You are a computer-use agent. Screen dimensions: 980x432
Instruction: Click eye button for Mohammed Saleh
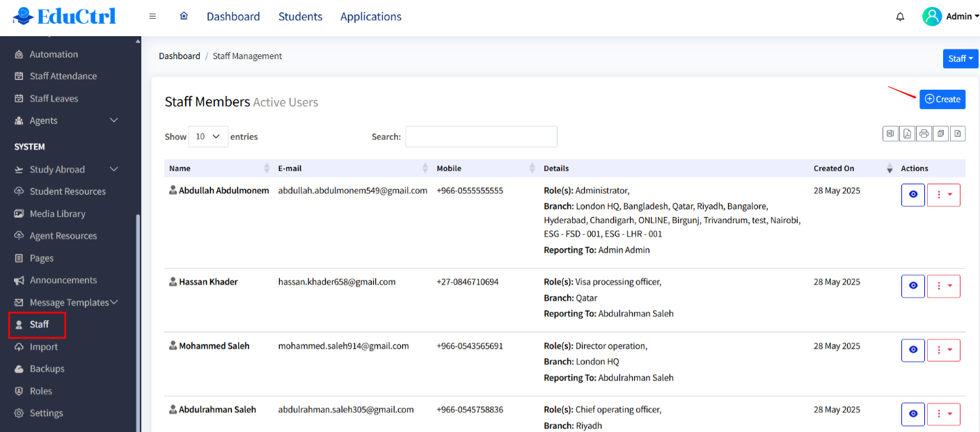coord(913,350)
